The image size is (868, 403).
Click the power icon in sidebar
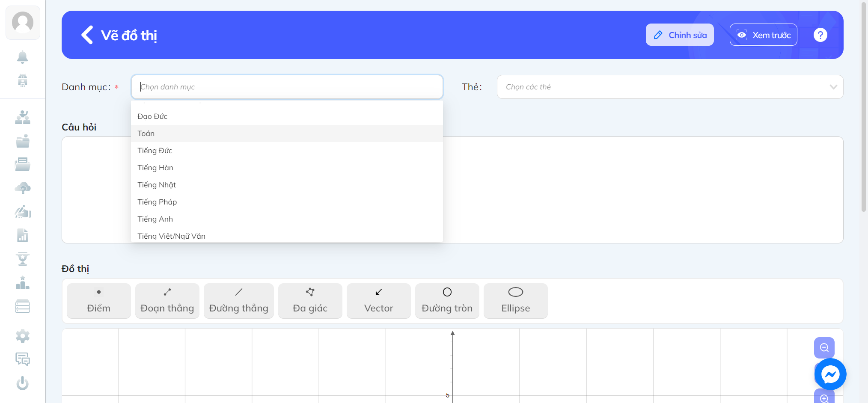[x=23, y=383]
